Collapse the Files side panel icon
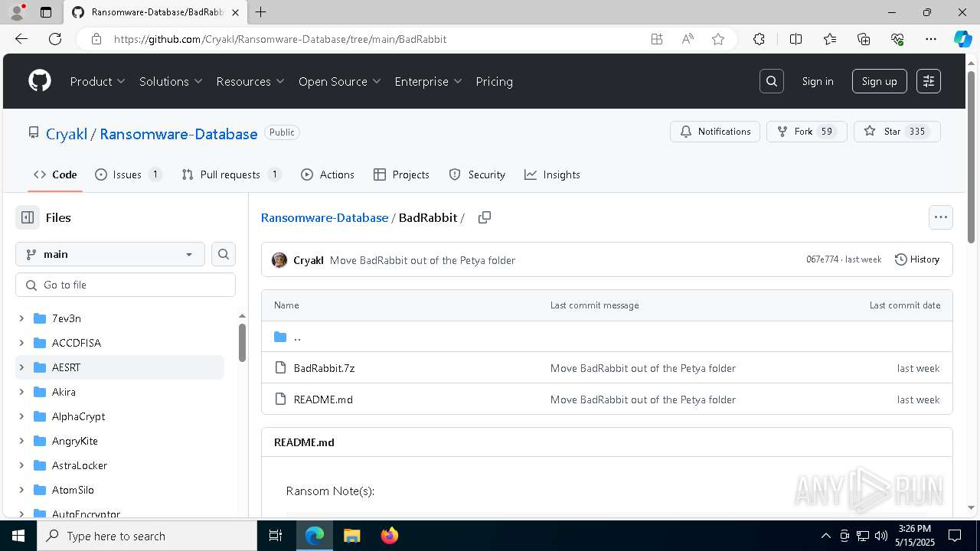The image size is (980, 551). [28, 217]
